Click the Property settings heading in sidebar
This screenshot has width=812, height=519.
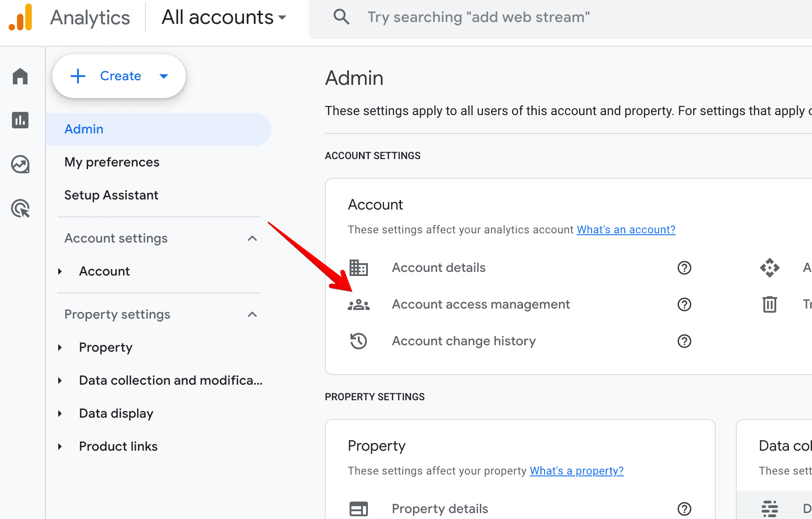click(x=117, y=315)
